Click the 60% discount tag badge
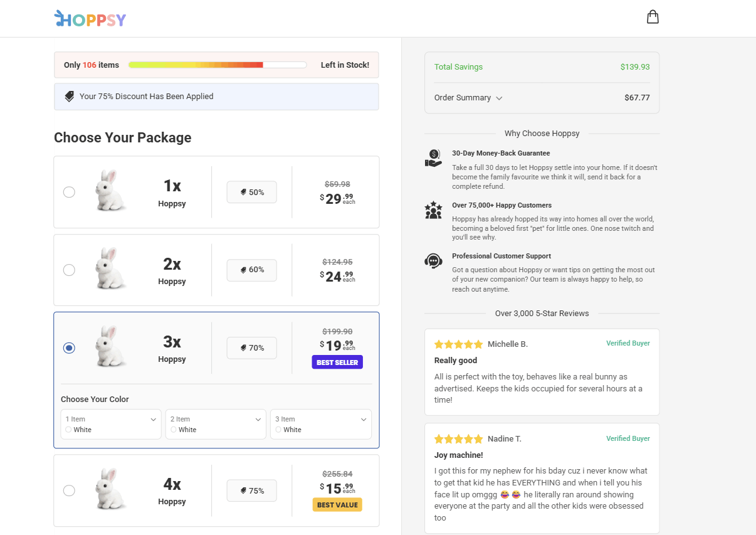The image size is (756, 535). pyautogui.click(x=251, y=270)
